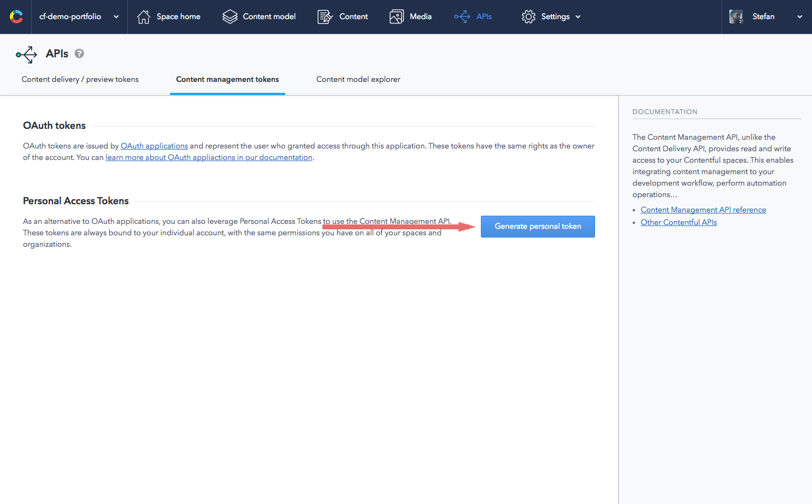Image resolution: width=812 pixels, height=504 pixels.
Task: Open learn more about OAuth applications documentation link
Action: 209,158
